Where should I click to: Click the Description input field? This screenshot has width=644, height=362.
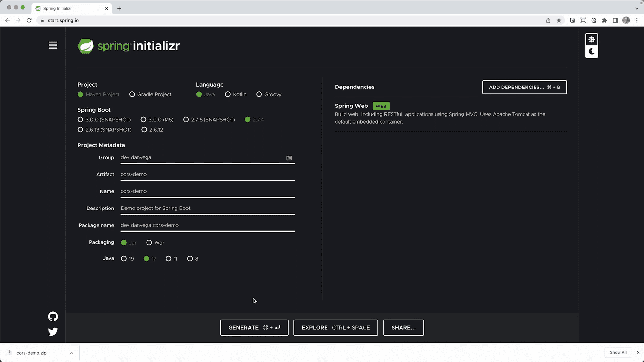pos(208,208)
